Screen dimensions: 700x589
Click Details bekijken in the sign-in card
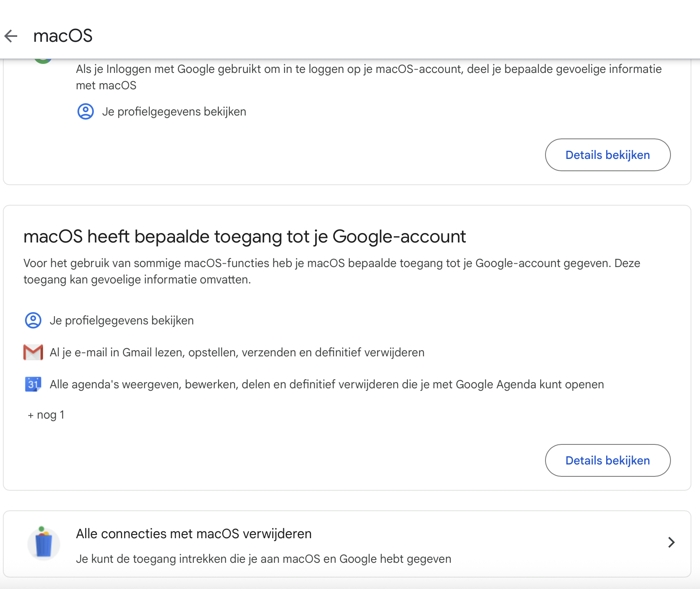click(608, 155)
